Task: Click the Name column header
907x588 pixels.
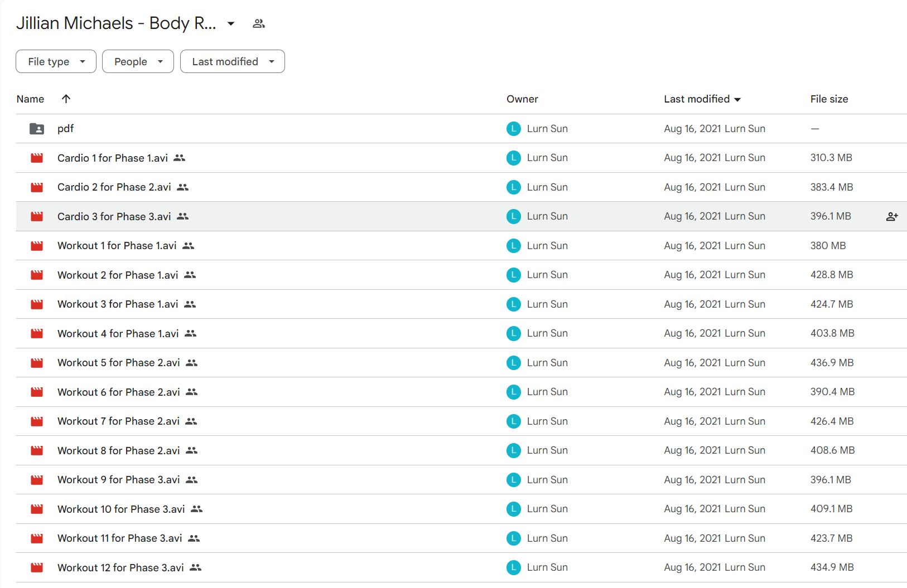Action: click(x=30, y=99)
